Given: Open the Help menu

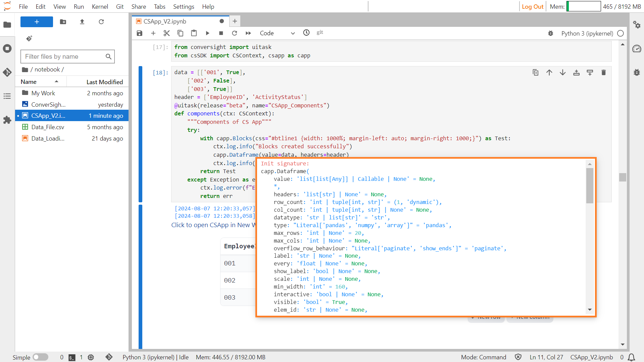Looking at the screenshot, I should (x=208, y=6).
